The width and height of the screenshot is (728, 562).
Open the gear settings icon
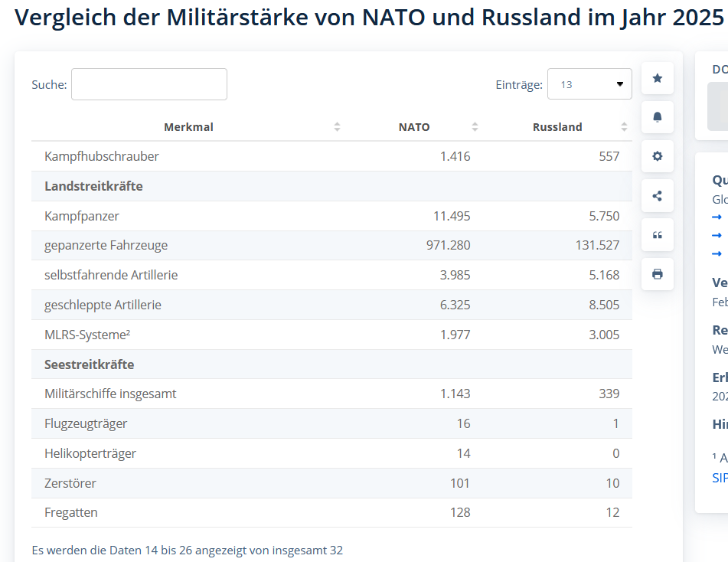point(657,156)
